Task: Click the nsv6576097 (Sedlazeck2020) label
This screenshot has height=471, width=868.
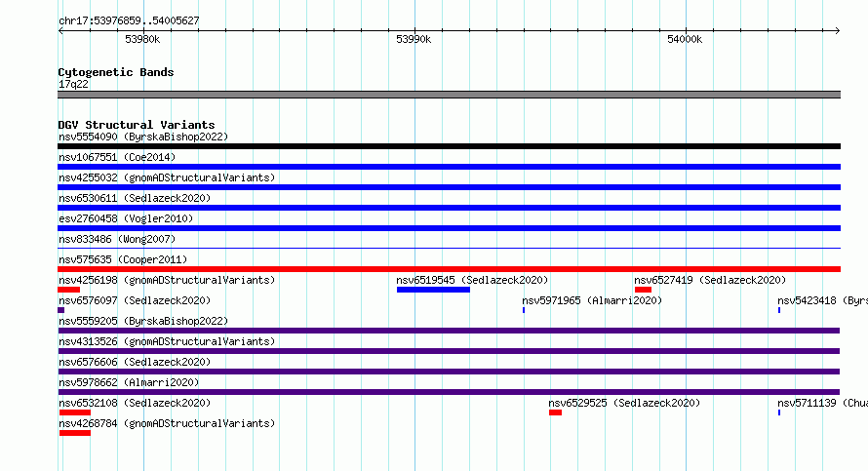Action: point(135,300)
